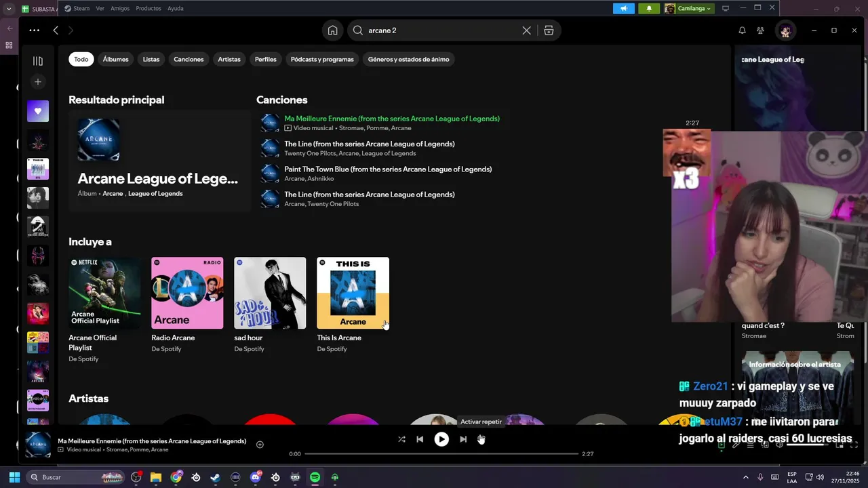Open Spotify three-dots menu

pyautogui.click(x=34, y=30)
